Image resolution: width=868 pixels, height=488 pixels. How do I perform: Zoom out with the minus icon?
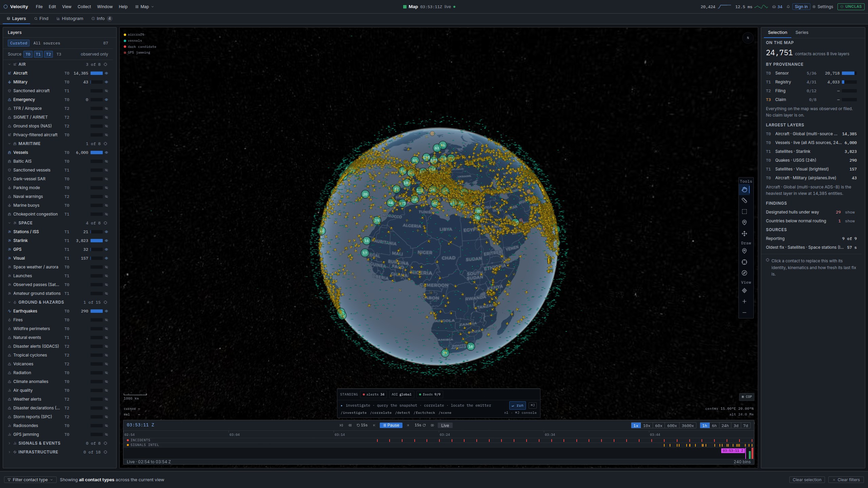tap(744, 312)
